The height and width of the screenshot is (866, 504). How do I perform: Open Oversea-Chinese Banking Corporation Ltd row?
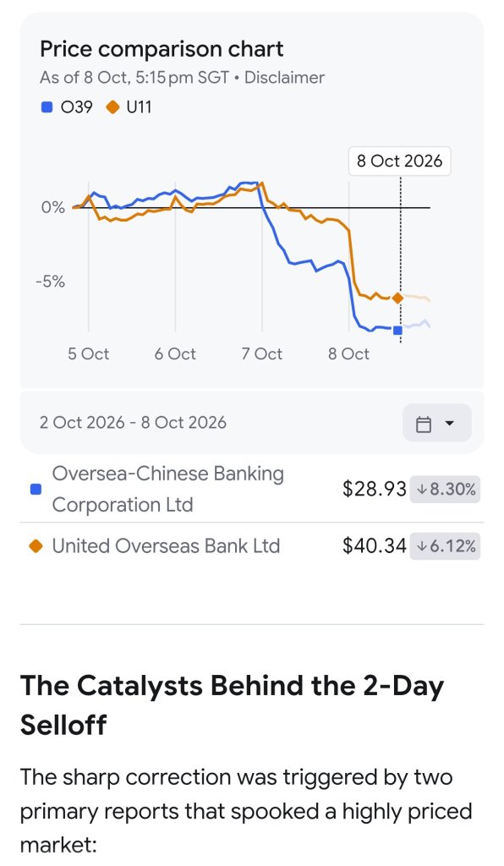pyautogui.click(x=252, y=490)
